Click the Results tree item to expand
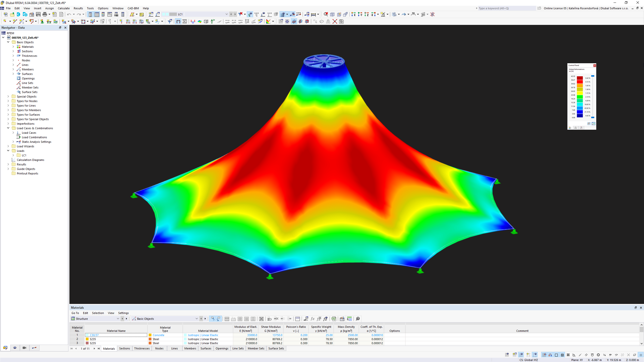 (21, 164)
